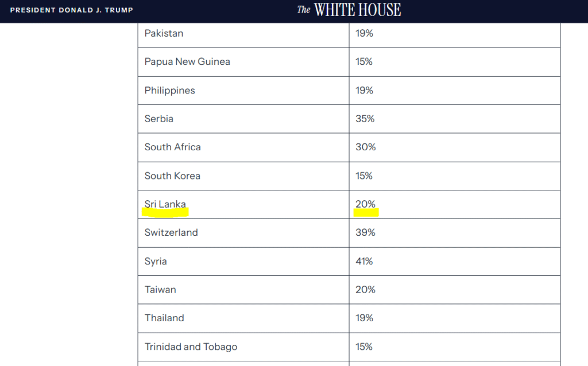Select Trinidad and Tobago cell
588x366 pixels.
click(x=243, y=347)
